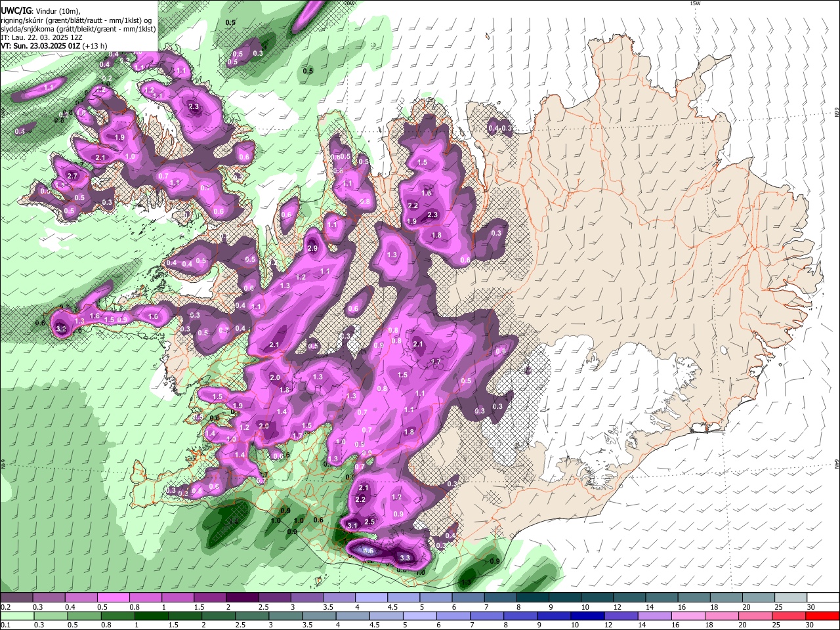Pick the purple 1.5 swatch, upper legend row
Image resolution: width=840 pixels, height=630 pixels.
pyautogui.click(x=210, y=598)
